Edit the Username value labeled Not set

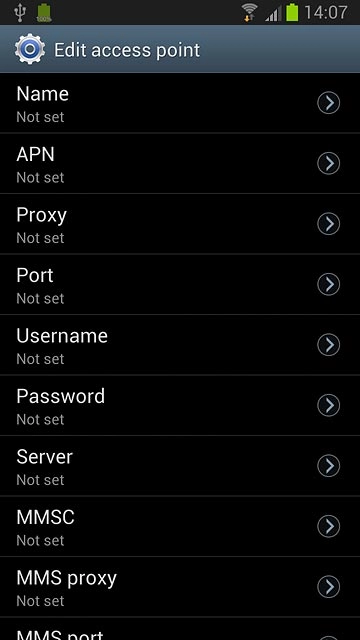point(40,359)
